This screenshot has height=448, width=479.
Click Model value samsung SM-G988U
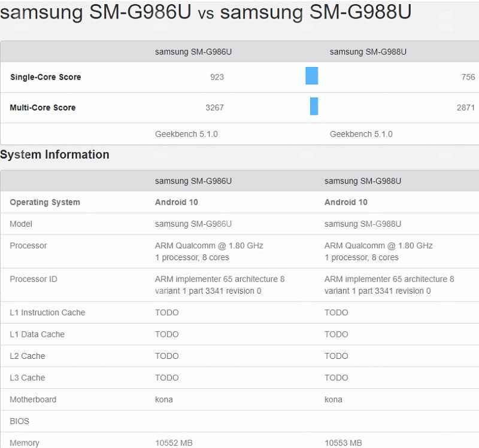pyautogui.click(x=363, y=224)
